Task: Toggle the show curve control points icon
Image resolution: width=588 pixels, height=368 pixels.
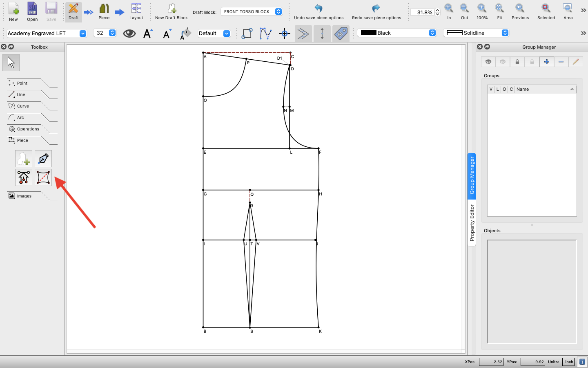Action: (x=265, y=34)
